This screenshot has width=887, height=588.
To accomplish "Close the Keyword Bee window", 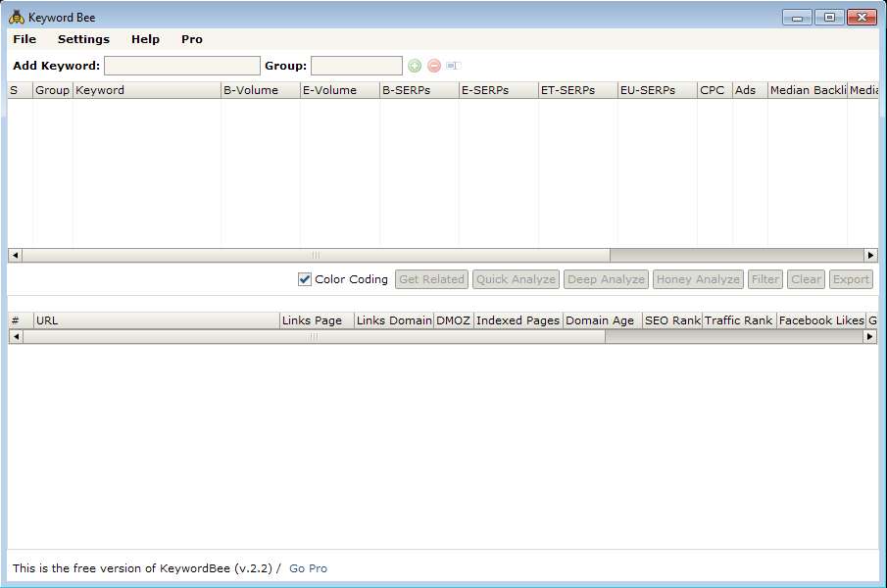I will tap(862, 18).
